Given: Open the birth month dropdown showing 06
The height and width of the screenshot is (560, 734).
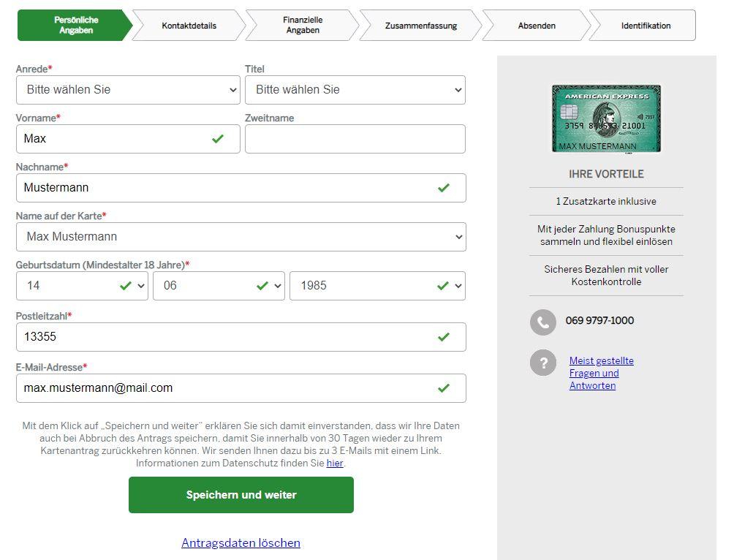Looking at the screenshot, I should point(219,286).
